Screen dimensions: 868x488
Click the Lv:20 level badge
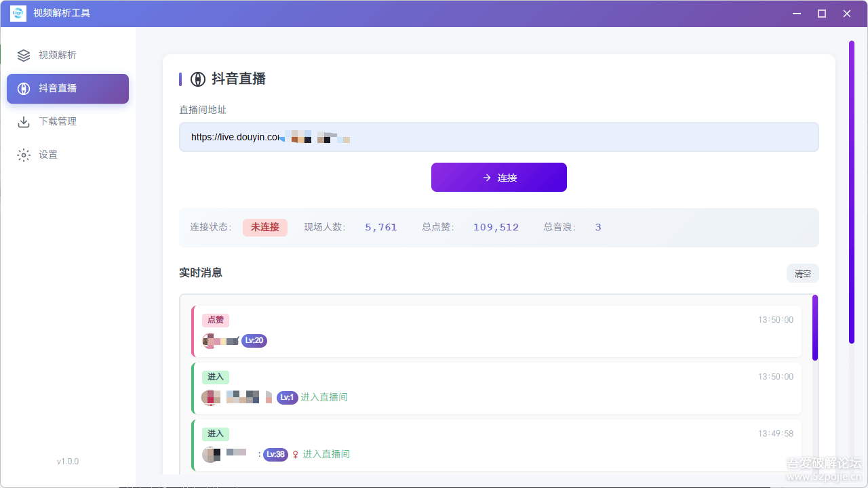pyautogui.click(x=254, y=340)
